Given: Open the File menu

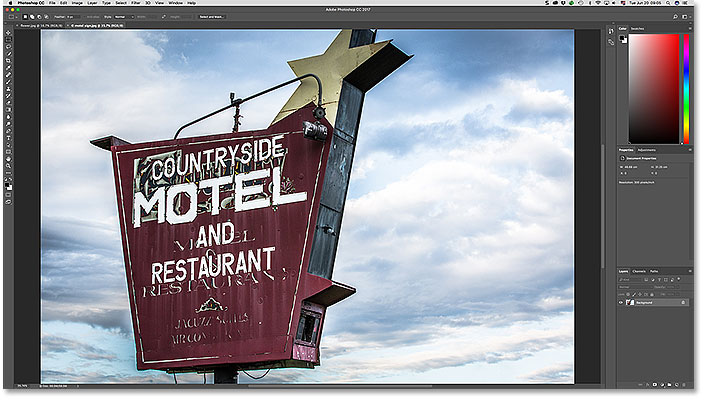Looking at the screenshot, I should click(53, 3).
